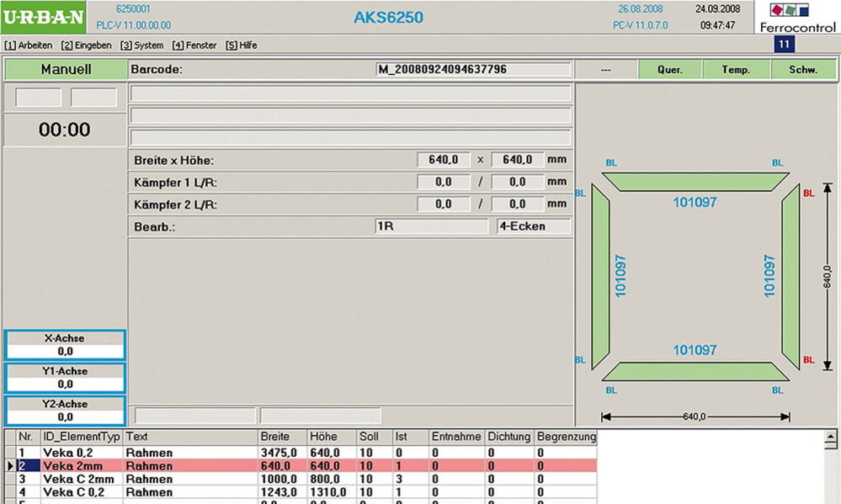The height and width of the screenshot is (504, 841).
Task: Click the row pointer arrow beside row 2
Action: coord(10,465)
